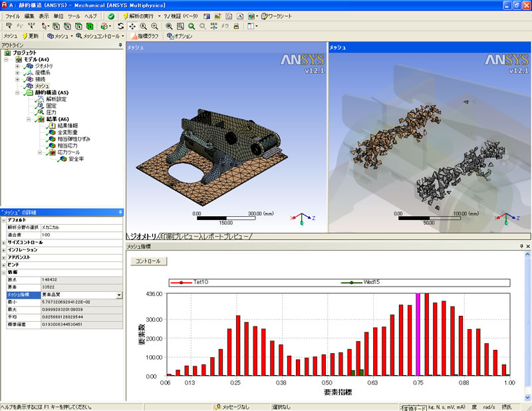Image resolution: width=532 pixels, height=411 pixels.
Task: Click the green checkmark icon beside the menu bar
Action: pos(111,16)
